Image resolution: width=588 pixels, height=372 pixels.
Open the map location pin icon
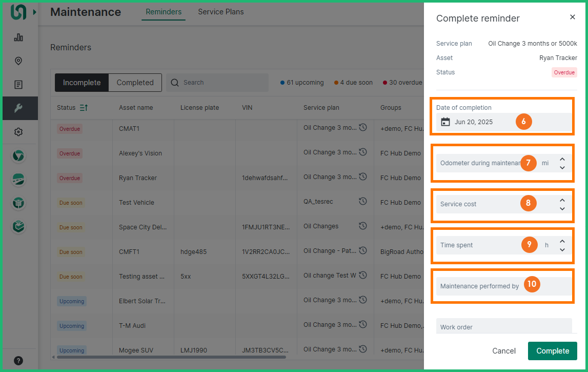pos(18,61)
